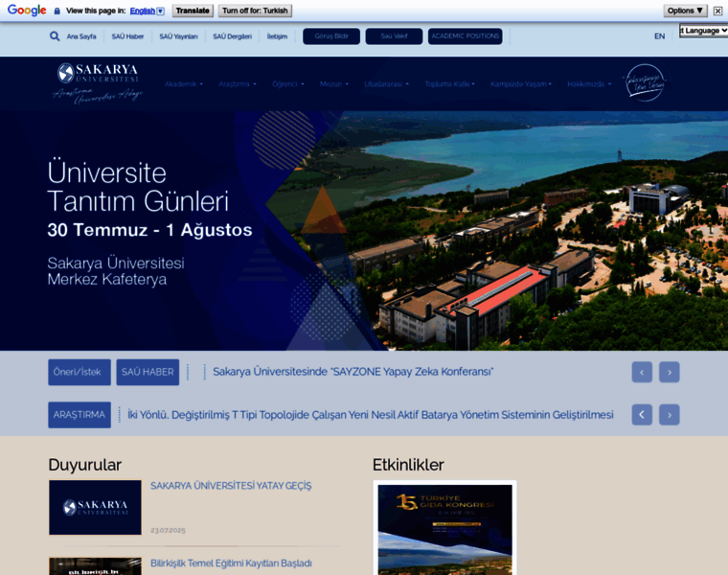
Task: Expand the Kampüste Yaşam menu
Action: (521, 84)
